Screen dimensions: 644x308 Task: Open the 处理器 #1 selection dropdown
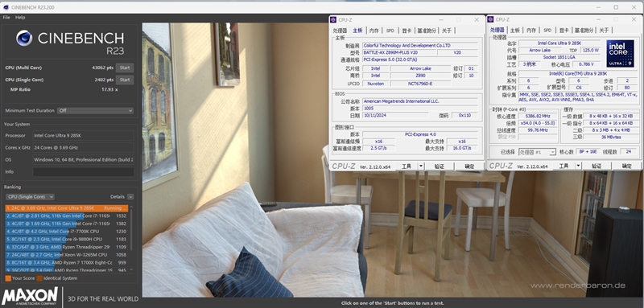537,152
